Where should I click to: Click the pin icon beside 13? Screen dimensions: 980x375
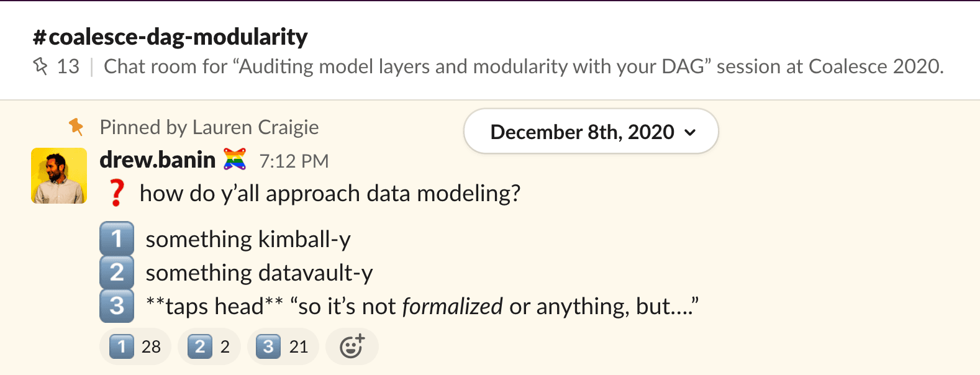point(40,66)
